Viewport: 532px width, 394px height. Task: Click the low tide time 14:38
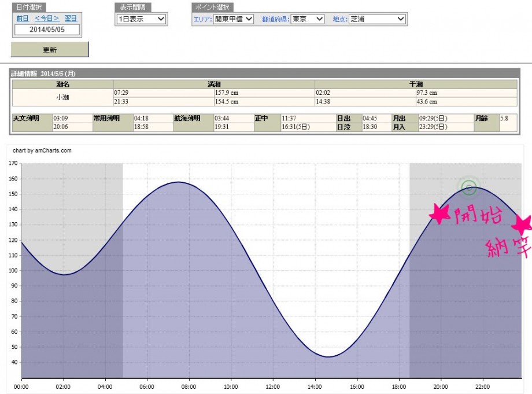coord(323,101)
